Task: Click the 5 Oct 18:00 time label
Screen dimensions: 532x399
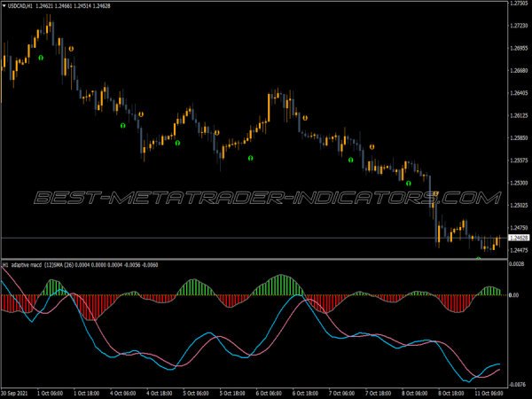Action: [x=232, y=394]
